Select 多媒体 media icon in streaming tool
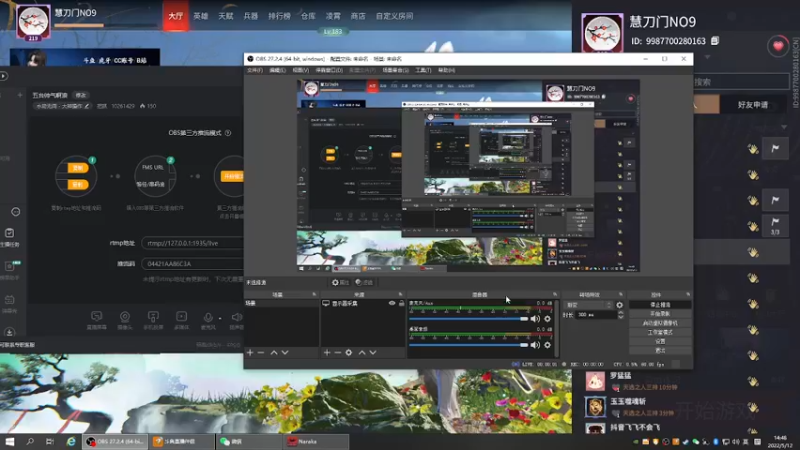This screenshot has height=450, width=800. (x=181, y=320)
